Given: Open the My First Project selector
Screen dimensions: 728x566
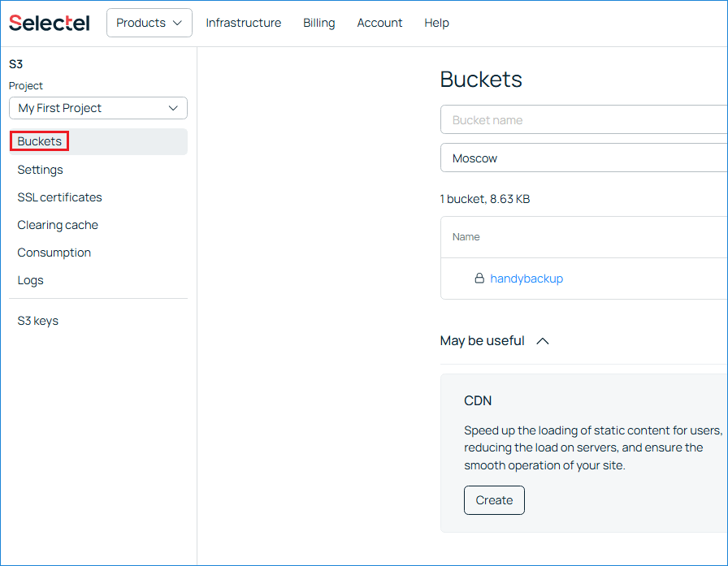Looking at the screenshot, I should pyautogui.click(x=97, y=108).
